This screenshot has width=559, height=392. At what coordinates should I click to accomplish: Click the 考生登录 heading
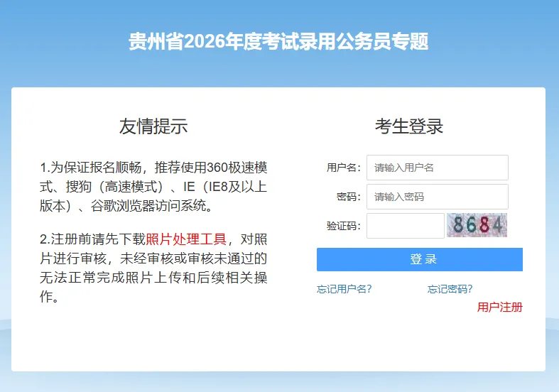point(409,126)
